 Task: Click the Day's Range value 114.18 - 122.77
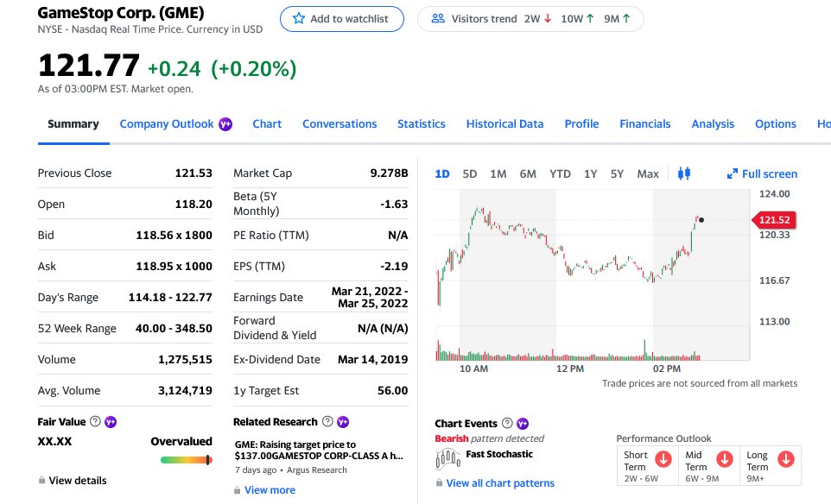pos(170,298)
